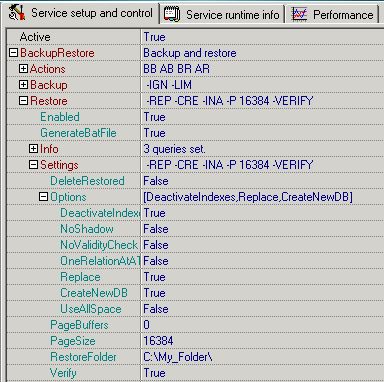The image size is (384, 382).
Task: Expand the Actions node
Action: tap(23, 69)
